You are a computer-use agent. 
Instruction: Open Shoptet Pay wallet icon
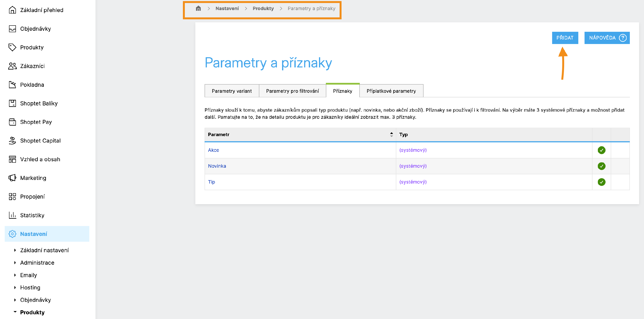[x=12, y=122]
